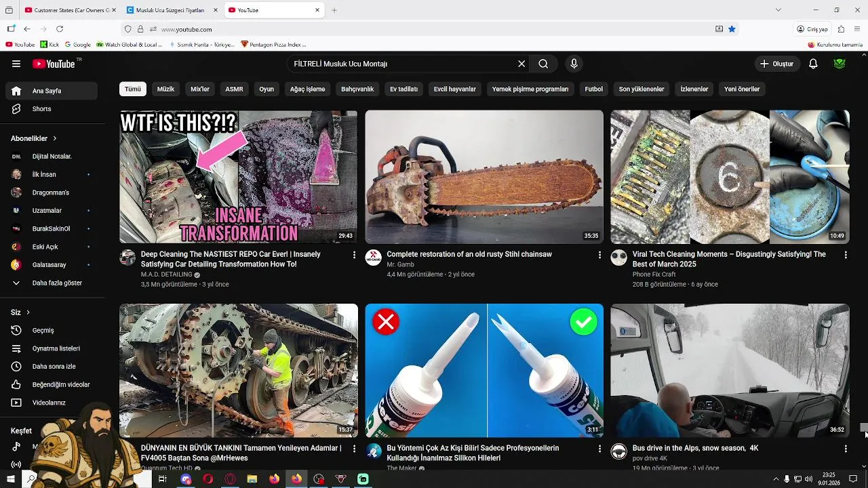Open more options for Stihl chainsaw video
This screenshot has height=488, width=868.
pos(599,255)
